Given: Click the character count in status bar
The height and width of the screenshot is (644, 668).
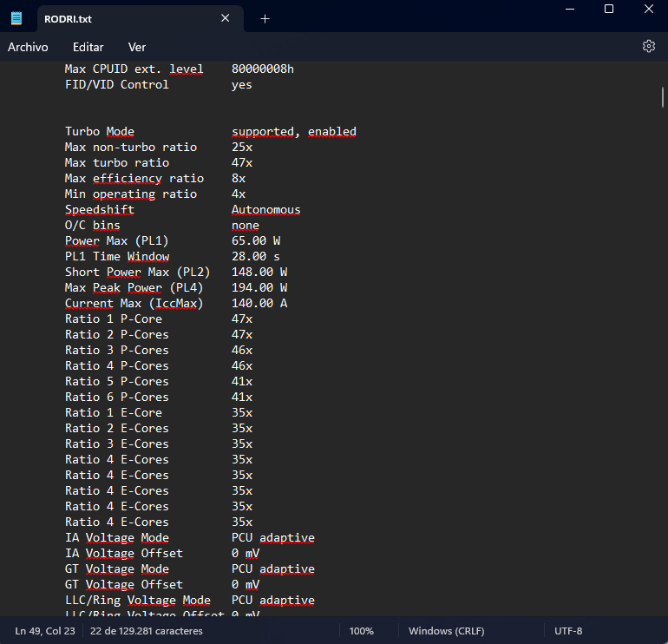Looking at the screenshot, I should pyautogui.click(x=146, y=631).
